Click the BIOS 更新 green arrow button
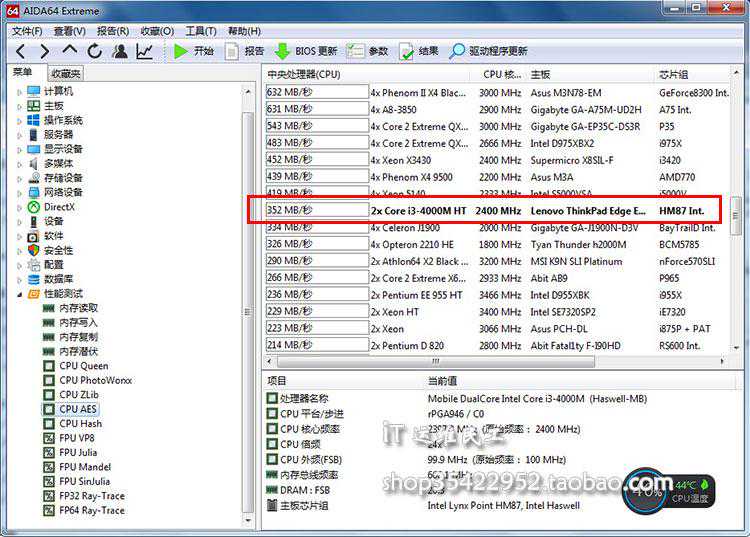 point(306,51)
